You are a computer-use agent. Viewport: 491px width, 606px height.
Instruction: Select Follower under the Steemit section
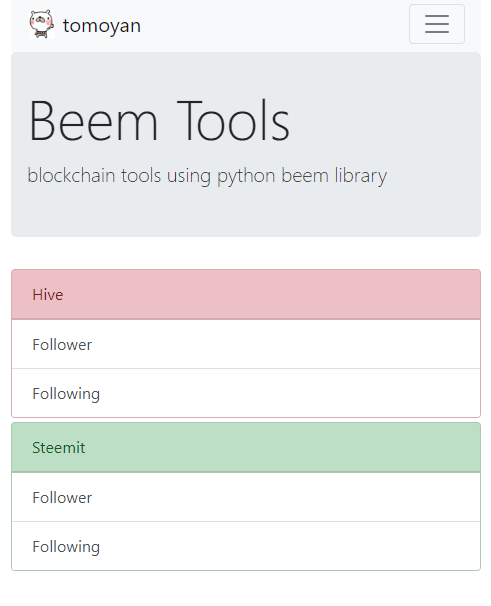(246, 497)
